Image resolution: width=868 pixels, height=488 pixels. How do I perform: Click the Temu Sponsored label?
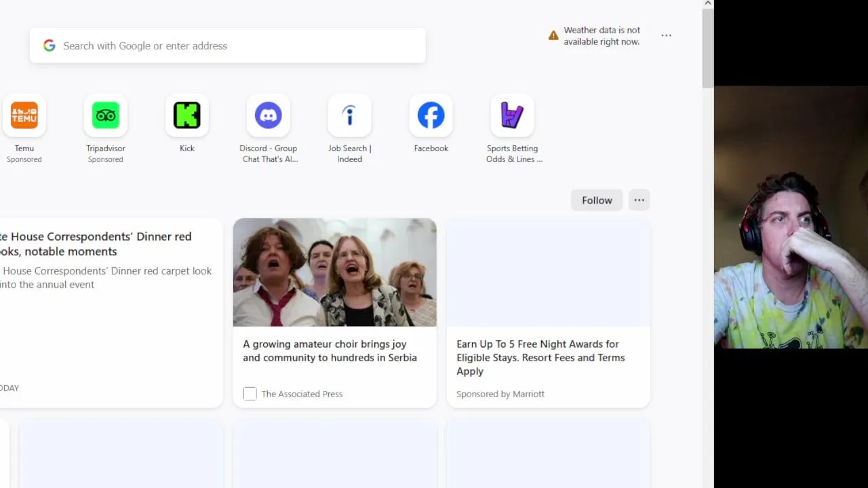[24, 159]
